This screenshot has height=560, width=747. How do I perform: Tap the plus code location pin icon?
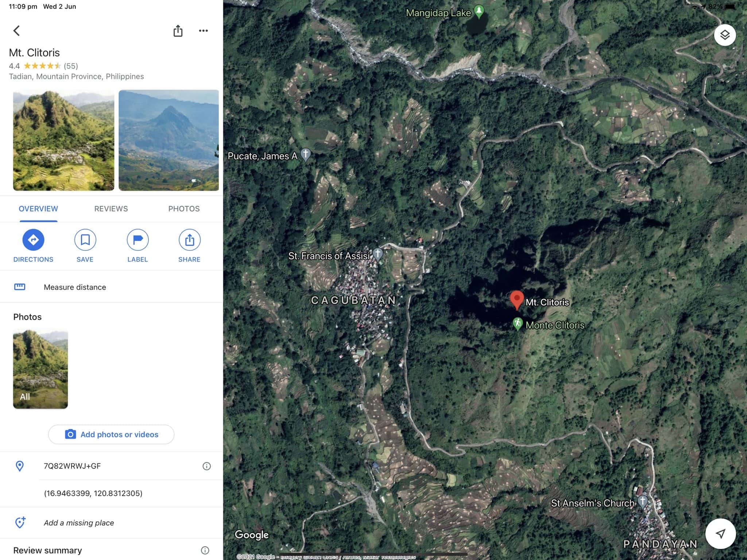pyautogui.click(x=20, y=466)
